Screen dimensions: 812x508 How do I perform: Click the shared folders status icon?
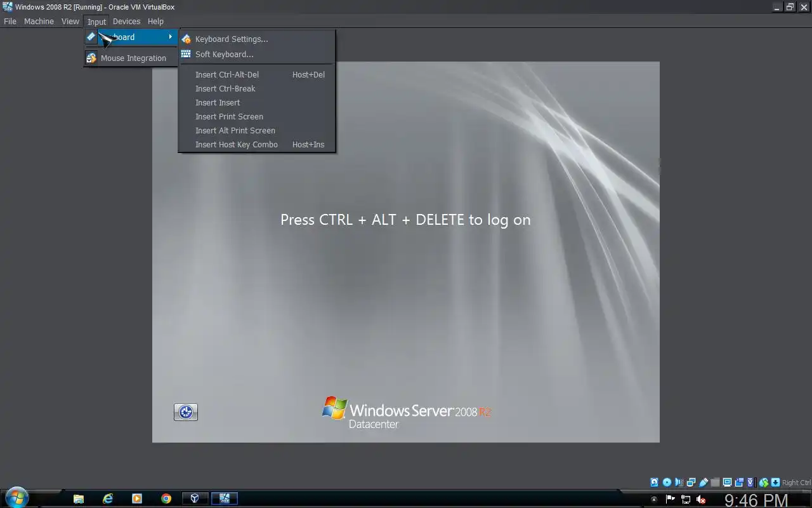pos(715,483)
